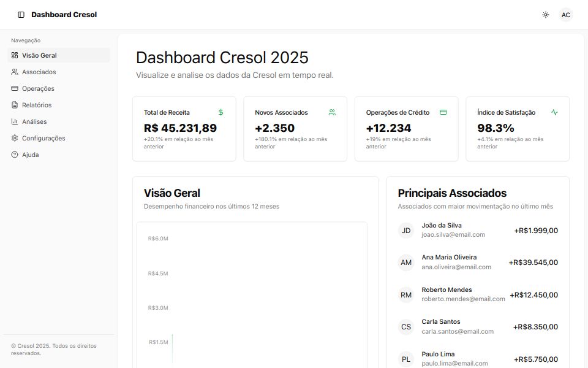The width and height of the screenshot is (588, 368).
Task: Click the Configurações gear icon in sidebar
Action: click(x=15, y=138)
